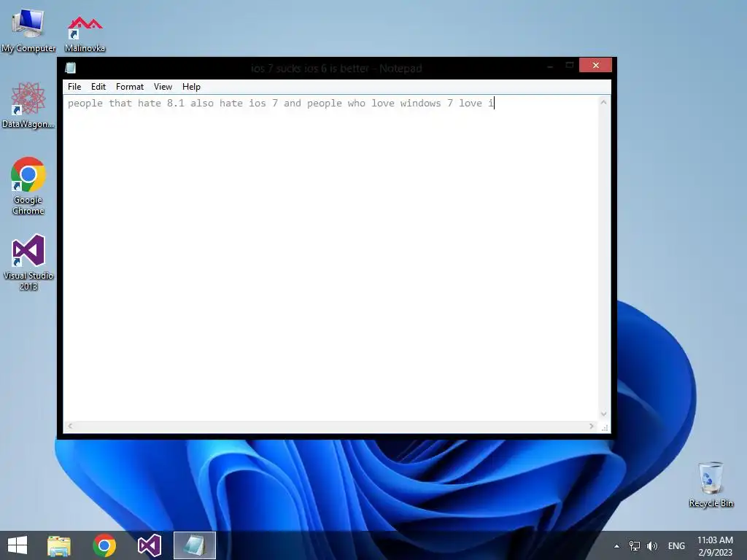Launch Chrome from the taskbar
Viewport: 747px width, 560px height.
pyautogui.click(x=104, y=545)
